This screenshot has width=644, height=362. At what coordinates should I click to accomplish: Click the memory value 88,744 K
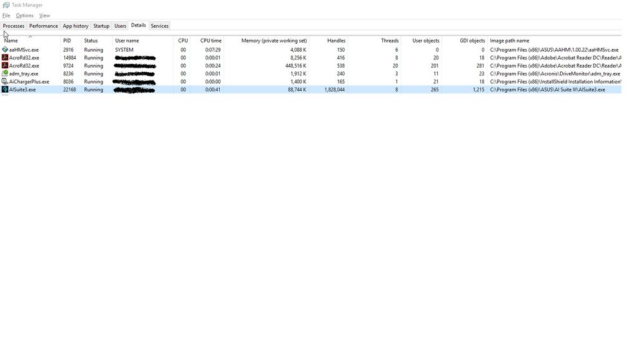[x=297, y=90]
